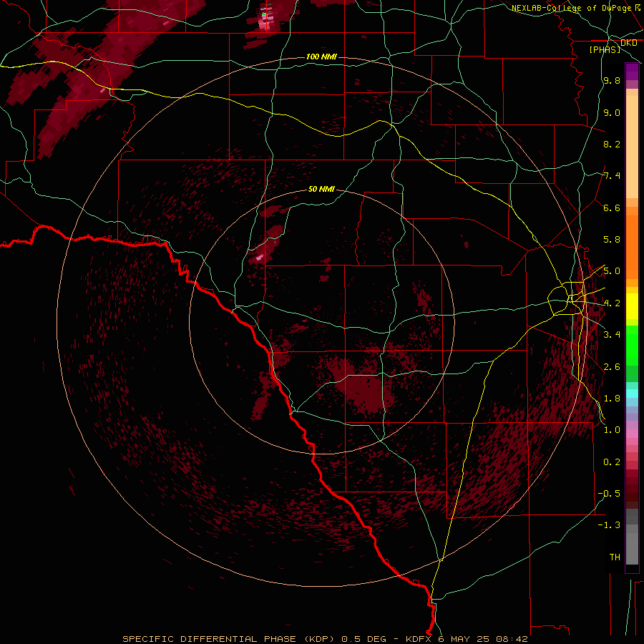Click the KDFX 6 MAY 25 08:42 timestamp
Screen dimensions: 644x644
point(467,639)
